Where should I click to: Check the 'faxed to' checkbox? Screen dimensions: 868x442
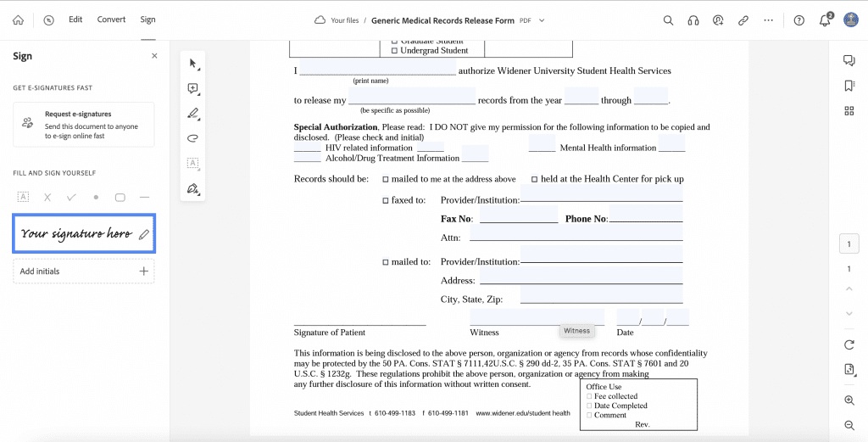tap(386, 200)
